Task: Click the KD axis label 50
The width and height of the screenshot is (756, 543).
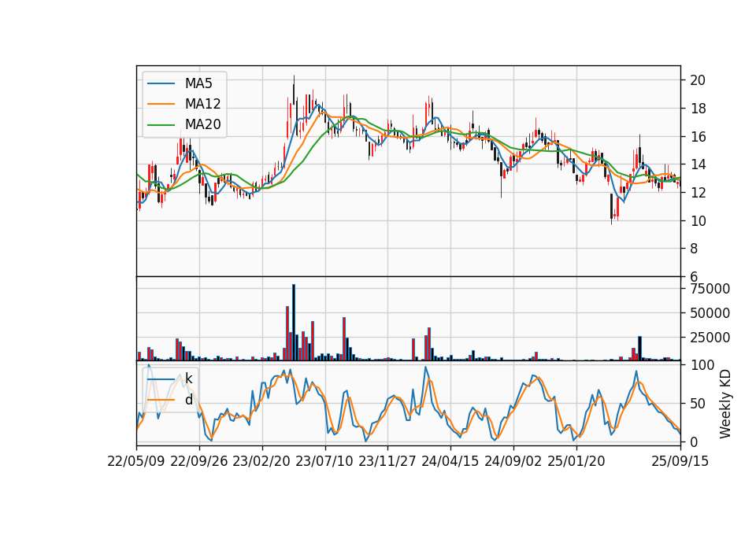Action: (698, 404)
